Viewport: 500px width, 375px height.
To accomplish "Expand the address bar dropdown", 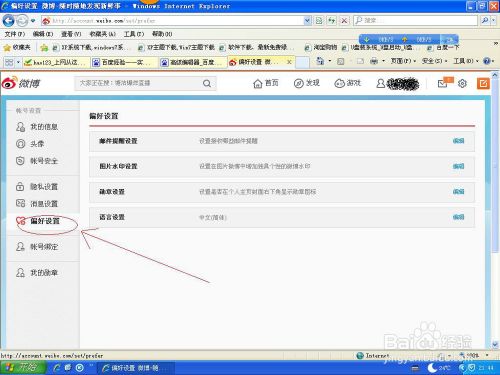I will tap(307, 21).
